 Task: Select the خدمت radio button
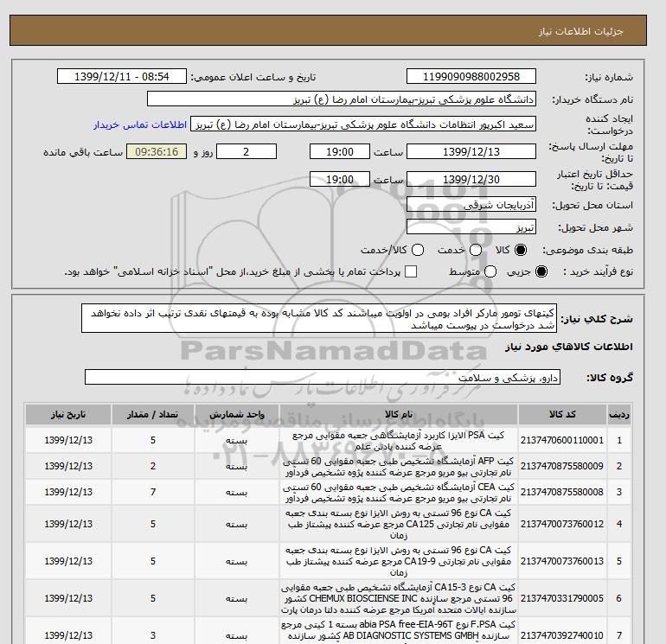[x=476, y=250]
